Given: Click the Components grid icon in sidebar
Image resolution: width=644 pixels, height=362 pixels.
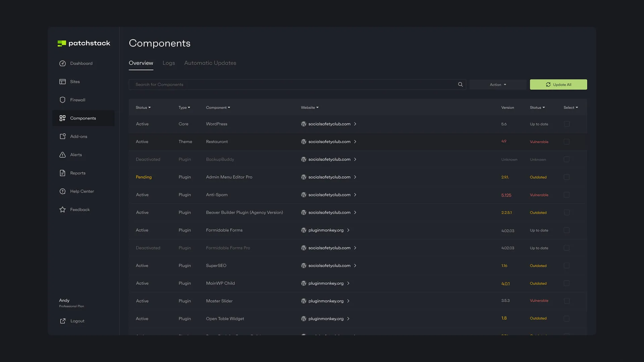Looking at the screenshot, I should [x=62, y=118].
